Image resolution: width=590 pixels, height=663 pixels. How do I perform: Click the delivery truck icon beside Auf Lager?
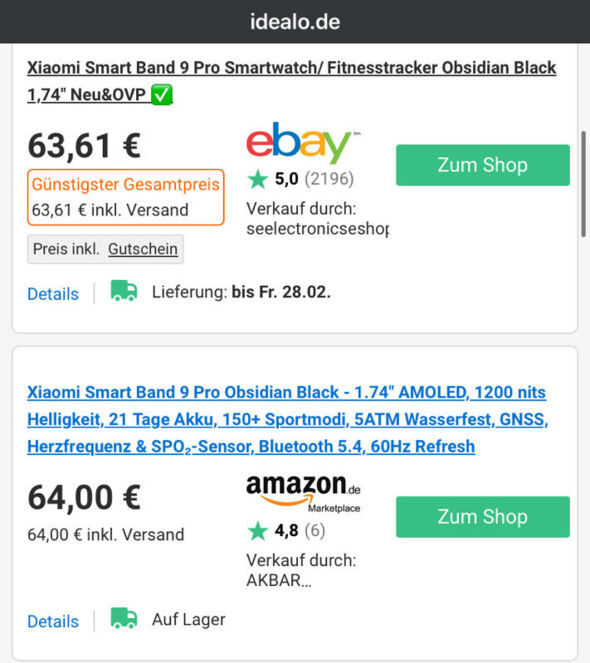(124, 619)
